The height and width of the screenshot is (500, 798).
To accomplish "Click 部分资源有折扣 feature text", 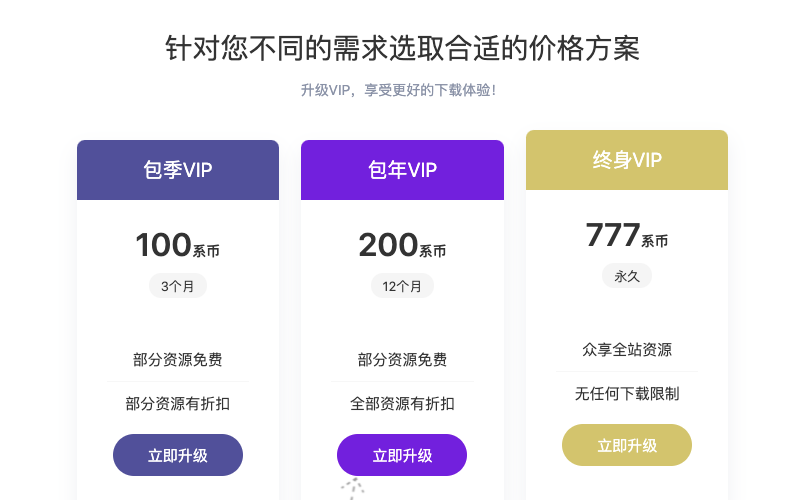I will 178,404.
